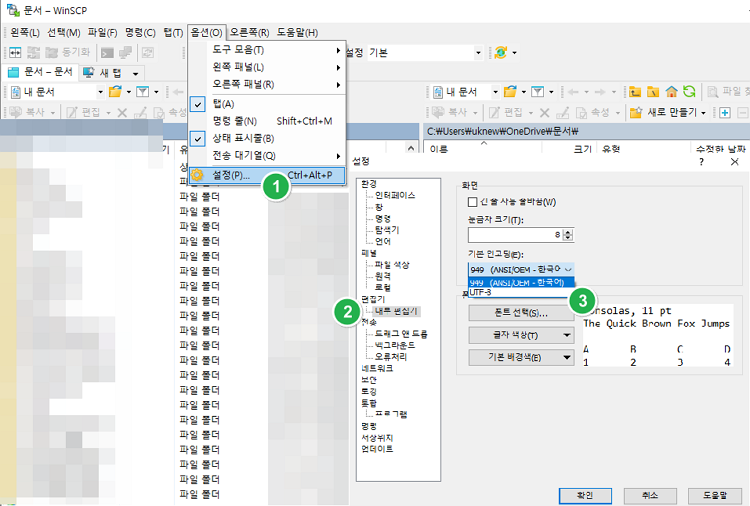Click the 동기화 synchronize toolbar button
750x506 pixels.
[x=67, y=53]
